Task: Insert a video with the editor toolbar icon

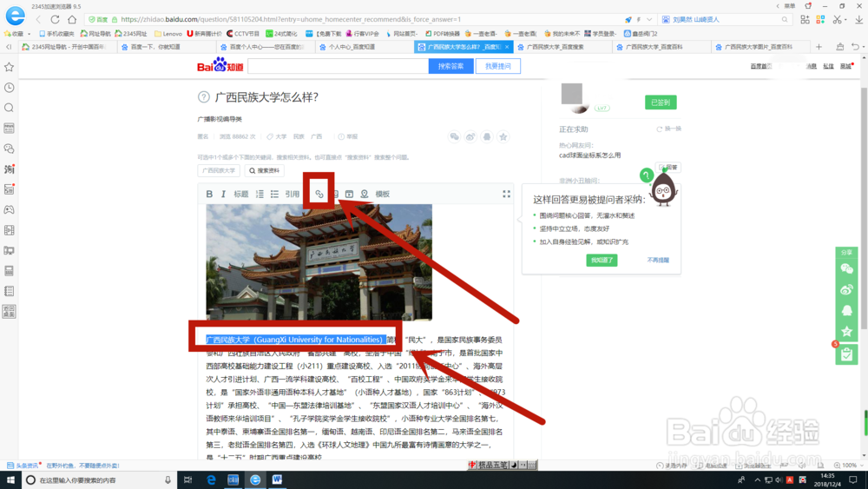Action: point(349,194)
